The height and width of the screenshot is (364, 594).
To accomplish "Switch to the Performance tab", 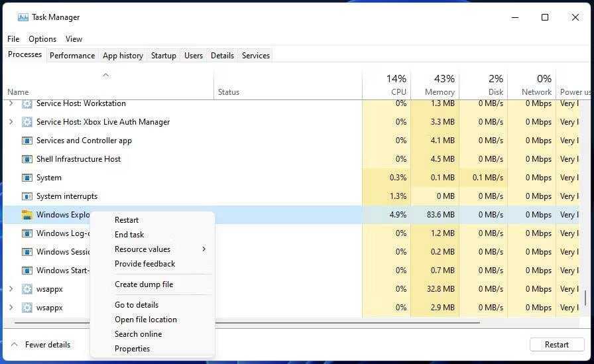I will click(x=72, y=56).
